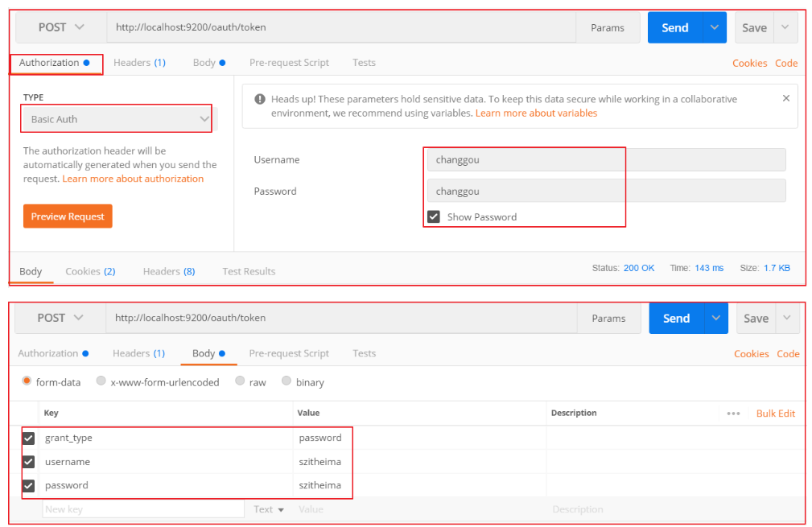Image resolution: width=812 pixels, height=527 pixels.
Task: Open the Test Results response tab
Action: coord(249,272)
